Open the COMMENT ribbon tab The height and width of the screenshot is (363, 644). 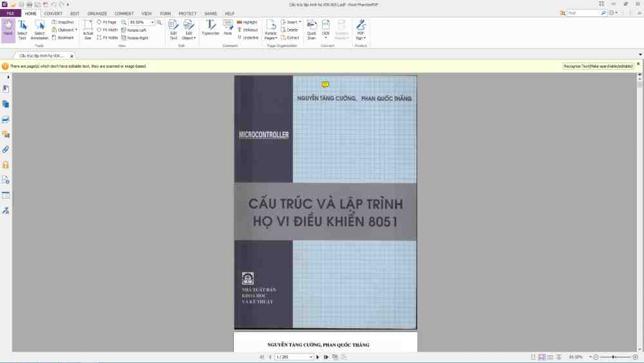coord(124,13)
